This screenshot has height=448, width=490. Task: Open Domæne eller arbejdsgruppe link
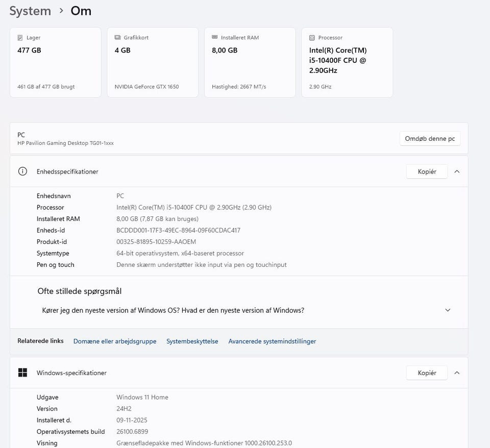pos(115,341)
